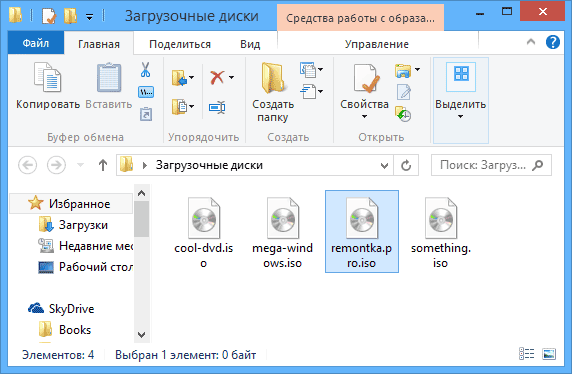Click the Rename icon

(217, 107)
